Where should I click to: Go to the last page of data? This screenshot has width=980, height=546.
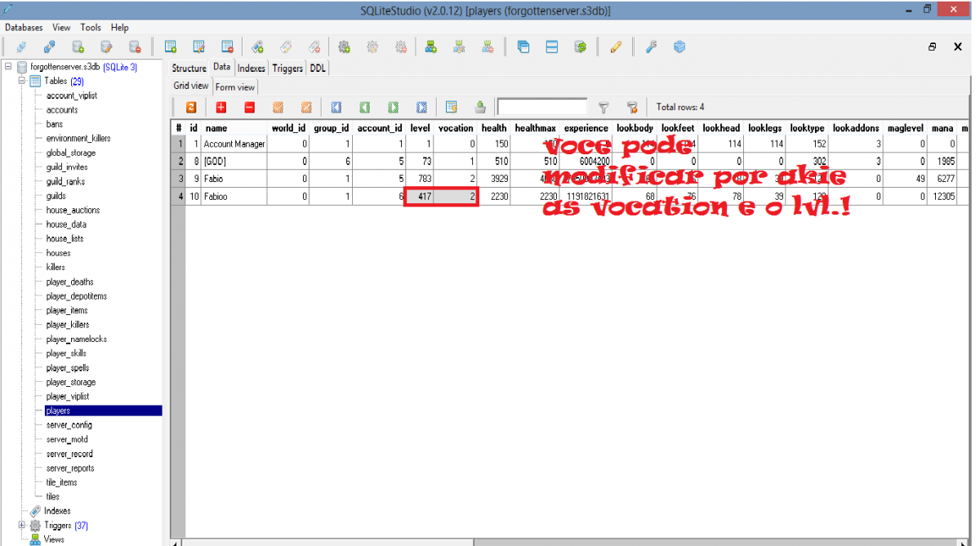point(421,107)
